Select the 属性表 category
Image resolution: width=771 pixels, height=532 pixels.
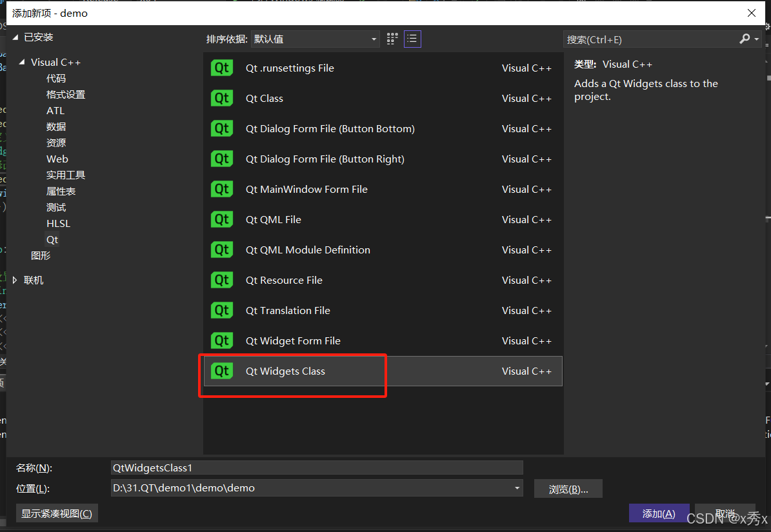point(61,191)
